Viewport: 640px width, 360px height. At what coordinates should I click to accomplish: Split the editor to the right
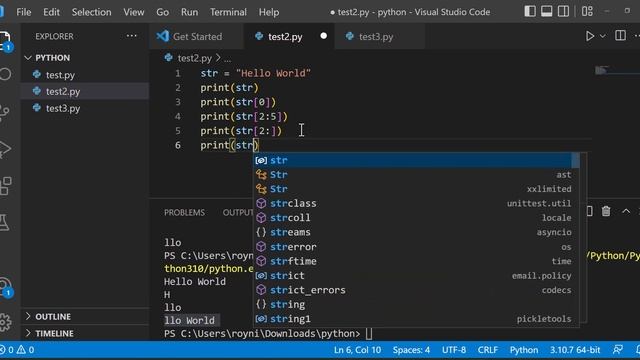tap(620, 36)
